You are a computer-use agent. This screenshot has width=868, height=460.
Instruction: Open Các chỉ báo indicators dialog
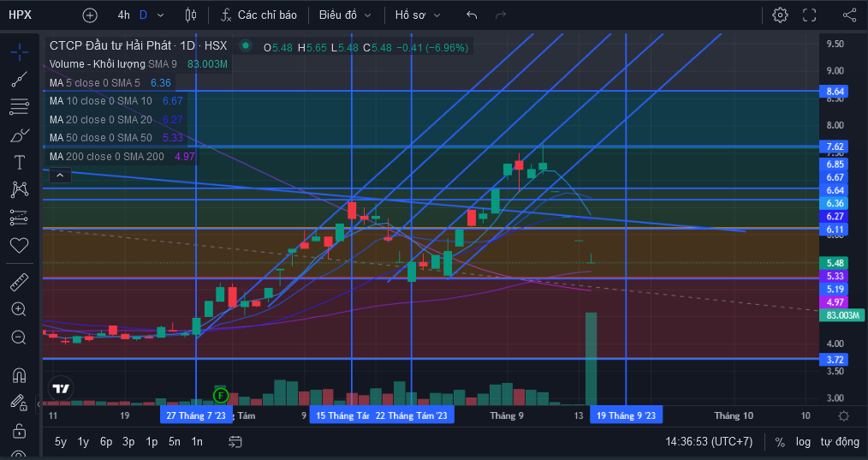click(259, 15)
